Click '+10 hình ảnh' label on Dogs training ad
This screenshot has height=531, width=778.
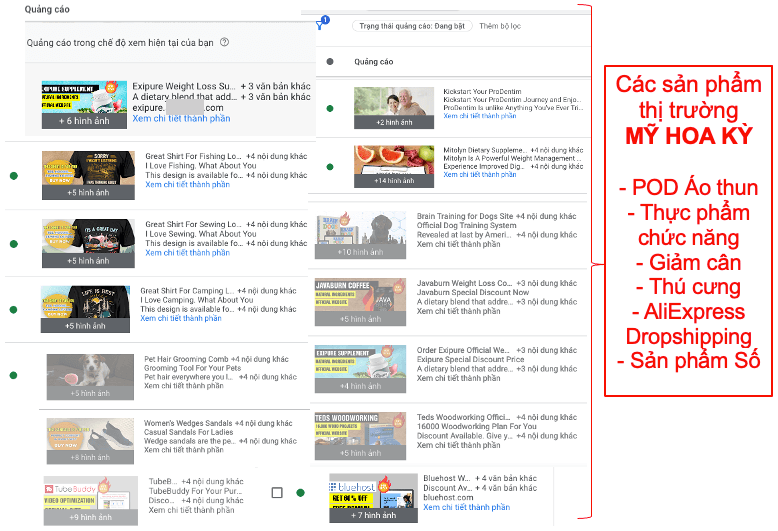(x=360, y=252)
